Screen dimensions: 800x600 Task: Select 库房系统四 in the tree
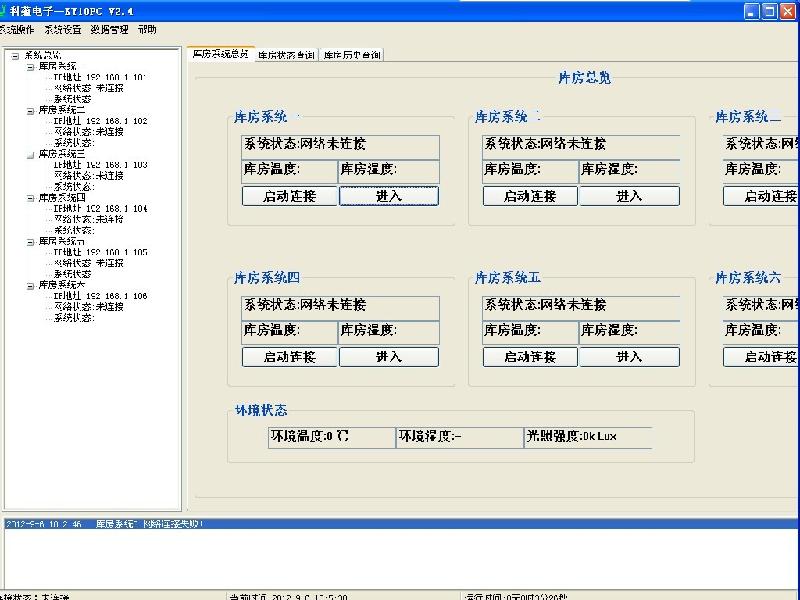(62, 197)
